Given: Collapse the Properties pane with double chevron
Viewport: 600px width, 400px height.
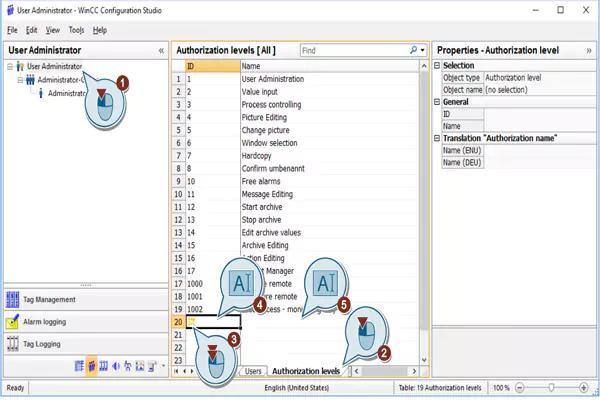Looking at the screenshot, I should pos(589,51).
